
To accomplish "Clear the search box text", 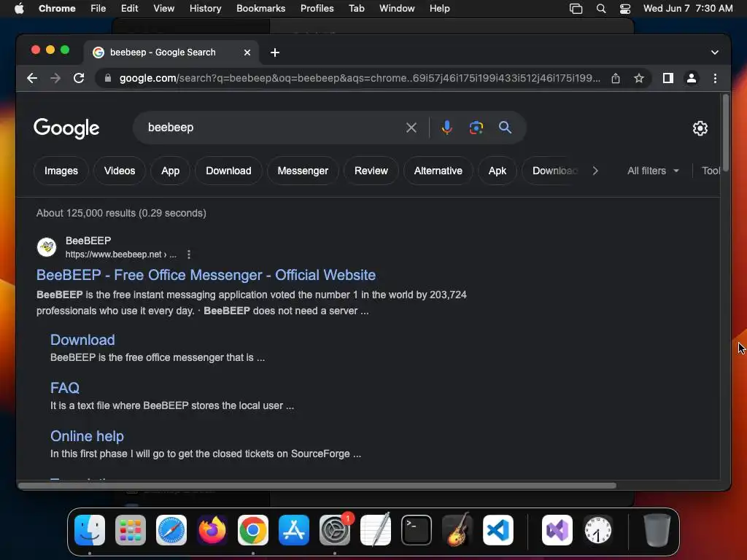I will (x=411, y=128).
